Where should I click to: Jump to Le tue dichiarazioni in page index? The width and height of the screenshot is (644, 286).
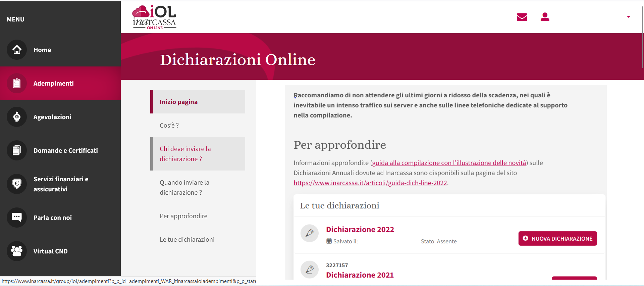(x=198, y=239)
